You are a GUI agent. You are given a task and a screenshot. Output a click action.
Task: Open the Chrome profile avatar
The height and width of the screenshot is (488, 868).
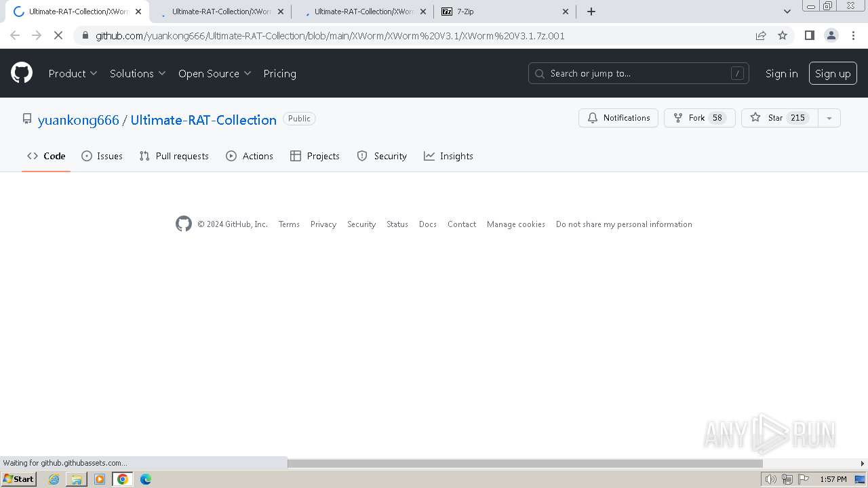tap(831, 35)
